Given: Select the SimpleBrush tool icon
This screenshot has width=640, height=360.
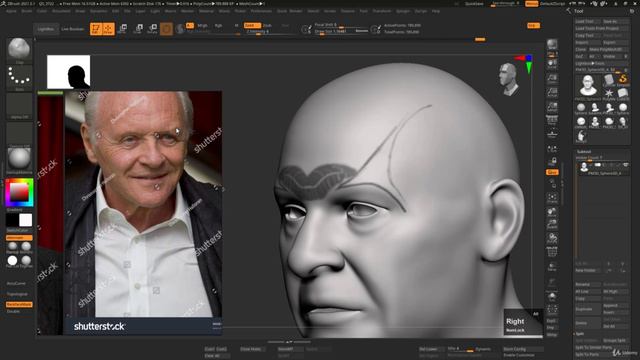Looking at the screenshot, I should point(623,80).
